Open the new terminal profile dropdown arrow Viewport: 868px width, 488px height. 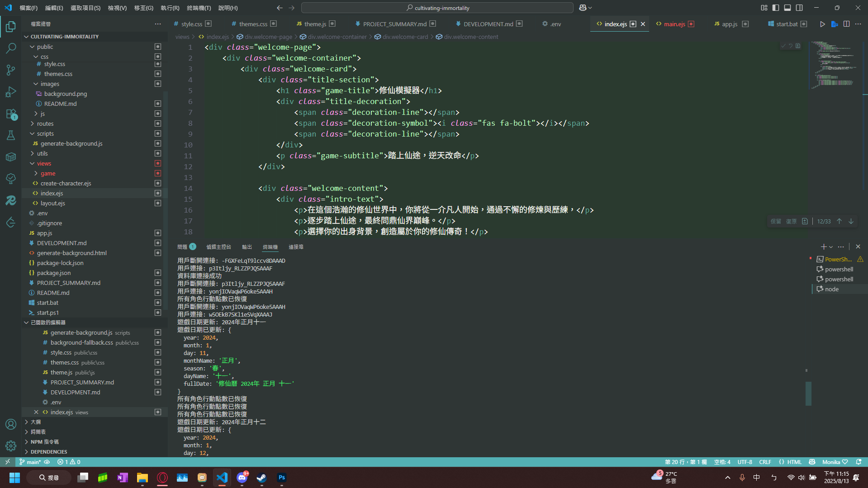[831, 247]
